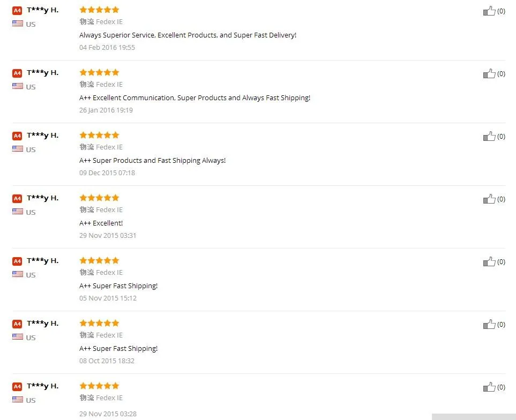Screen dimensions: 516x420
Task: Click the A4 buyer level badge on first review
Action: tap(17, 10)
